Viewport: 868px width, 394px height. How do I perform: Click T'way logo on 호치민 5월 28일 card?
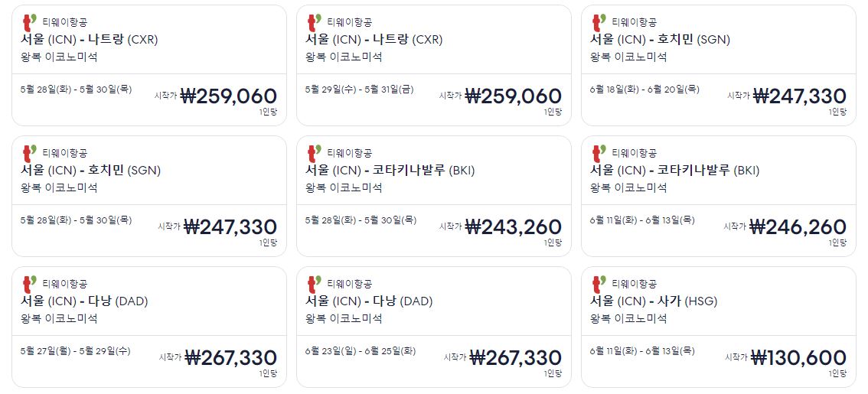pyautogui.click(x=30, y=154)
